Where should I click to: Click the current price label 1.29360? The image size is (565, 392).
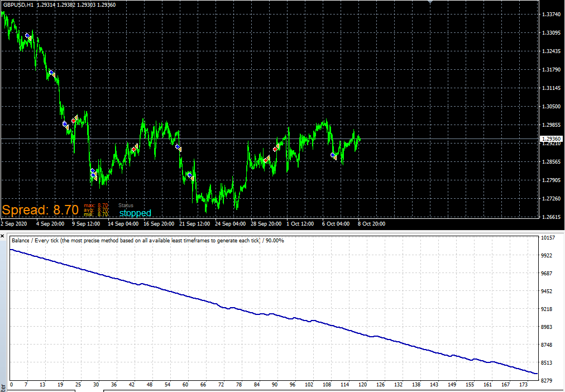551,138
